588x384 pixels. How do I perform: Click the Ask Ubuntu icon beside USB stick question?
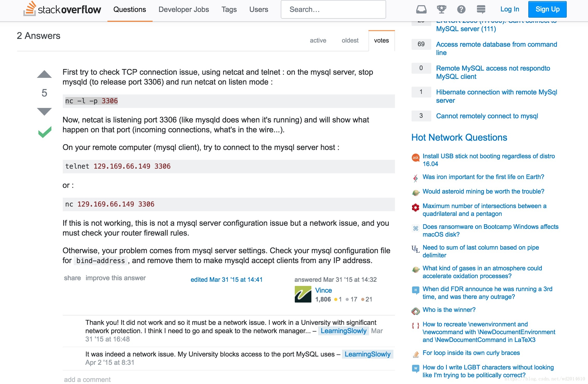pos(415,157)
